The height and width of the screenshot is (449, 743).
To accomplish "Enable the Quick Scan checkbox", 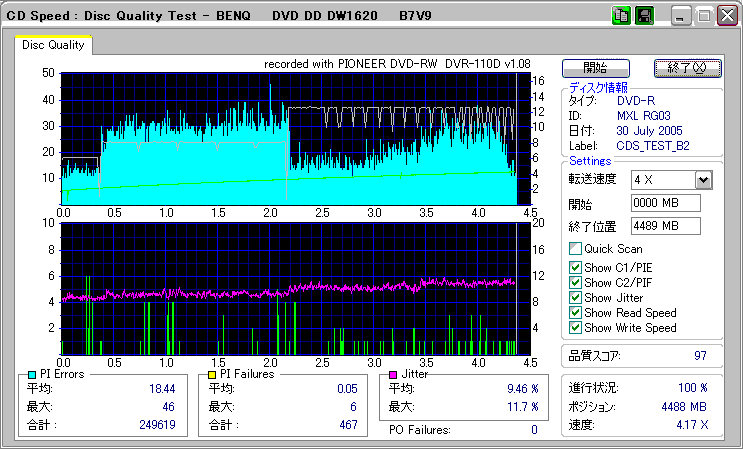I will (575, 249).
